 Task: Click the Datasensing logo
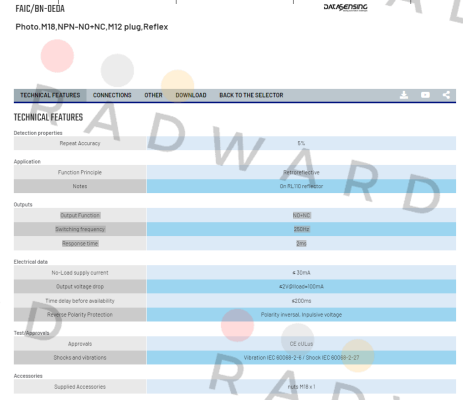tap(345, 7)
